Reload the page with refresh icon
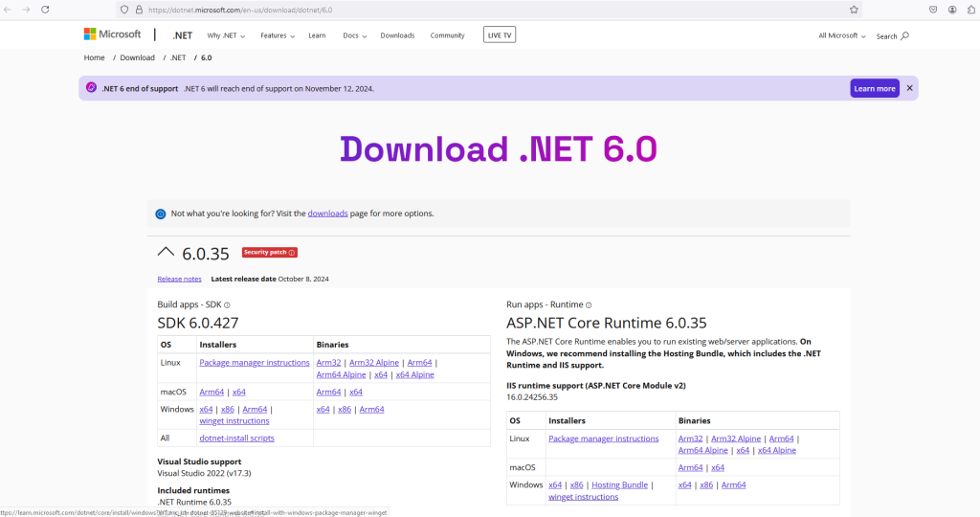This screenshot has width=980, height=517. click(x=45, y=10)
